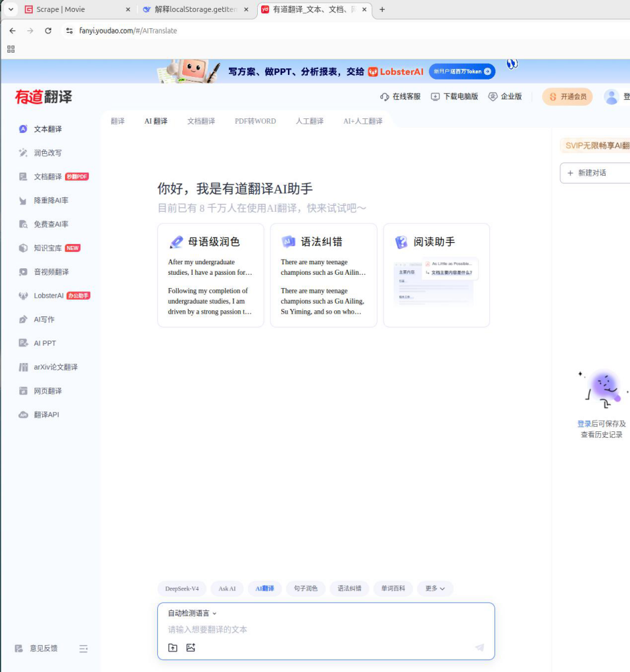Image resolution: width=630 pixels, height=672 pixels.
Task: Select the 单词百科 chip
Action: 393,588
